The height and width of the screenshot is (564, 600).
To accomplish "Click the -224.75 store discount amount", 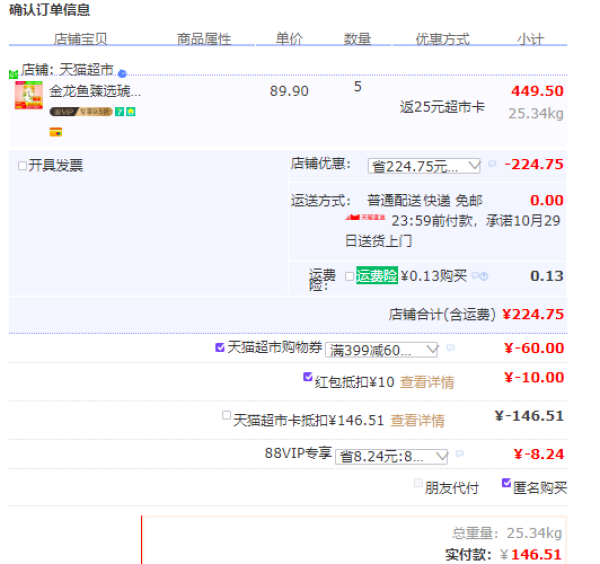I will (534, 164).
